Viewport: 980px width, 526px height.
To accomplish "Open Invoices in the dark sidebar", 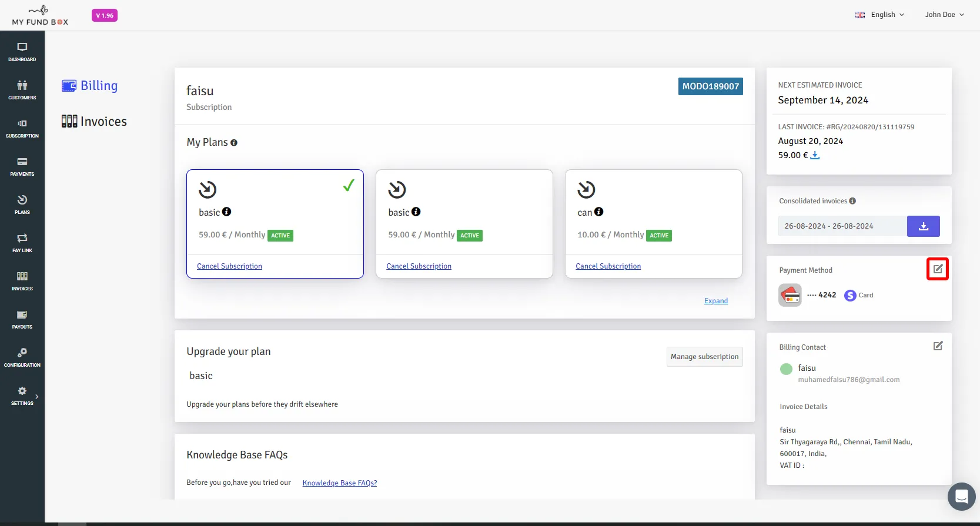I will coord(22,281).
